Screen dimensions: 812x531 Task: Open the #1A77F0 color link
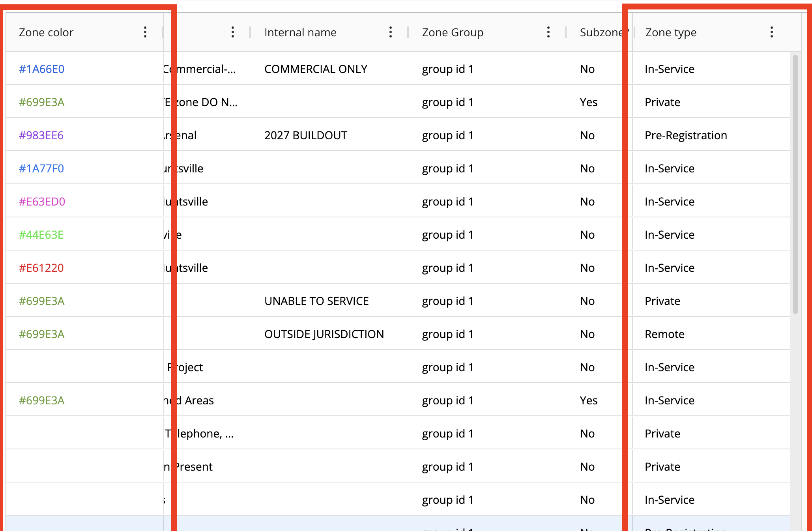(x=41, y=168)
